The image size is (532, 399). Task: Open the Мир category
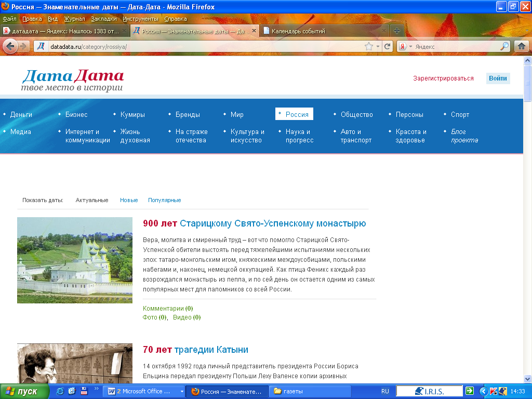click(237, 114)
